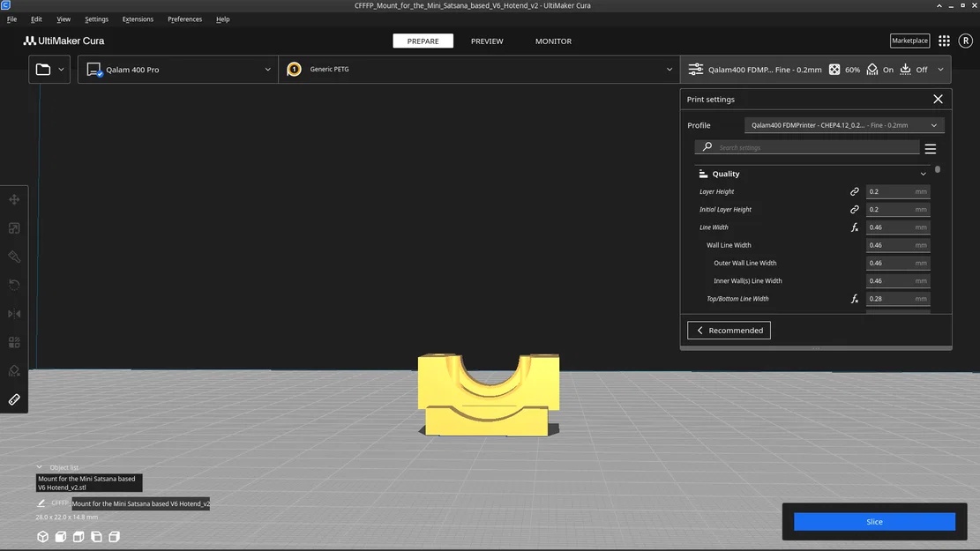Switch to right side view cube
Screen dimensions: 980x551
tap(115, 537)
